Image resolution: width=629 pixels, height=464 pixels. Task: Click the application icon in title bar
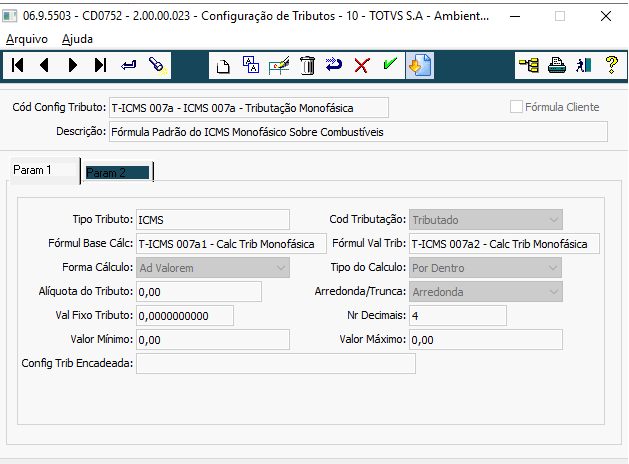click(10, 16)
